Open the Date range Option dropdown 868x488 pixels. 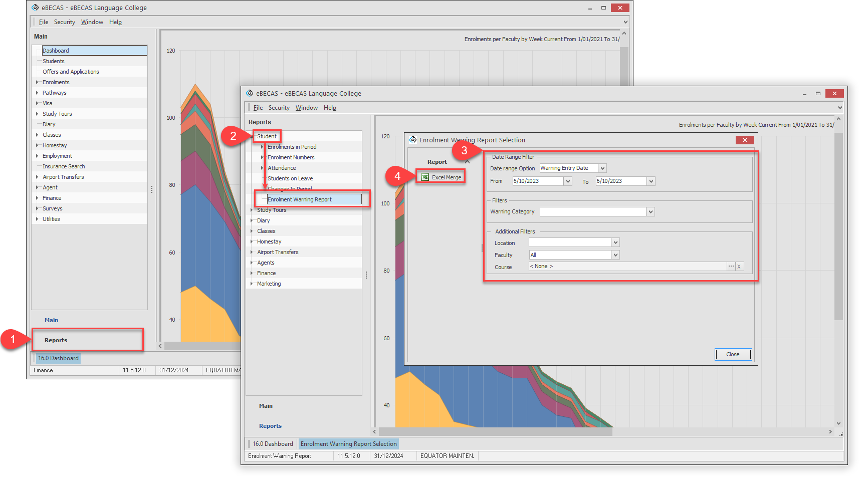point(602,168)
